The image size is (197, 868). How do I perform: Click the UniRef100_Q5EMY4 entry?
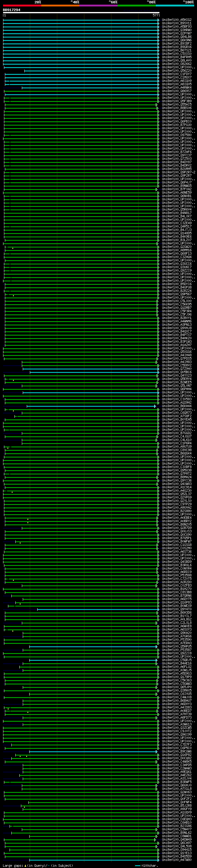click(x=177, y=379)
